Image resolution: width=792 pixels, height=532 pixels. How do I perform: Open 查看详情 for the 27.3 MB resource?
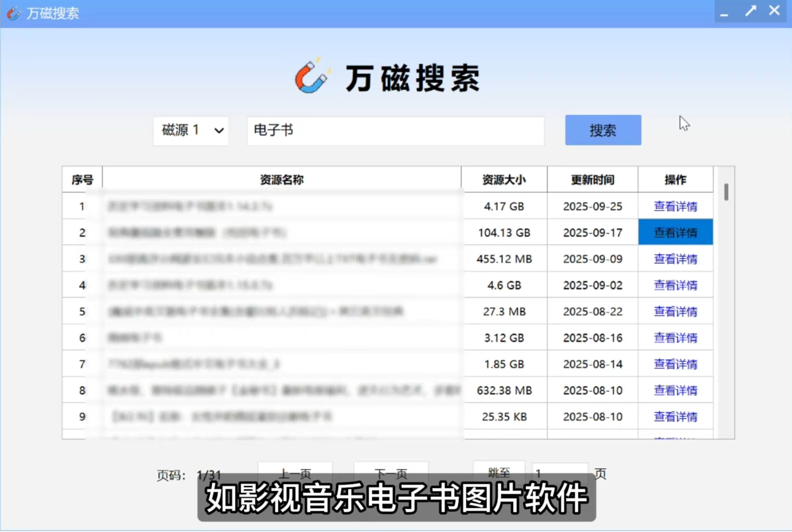pos(675,311)
